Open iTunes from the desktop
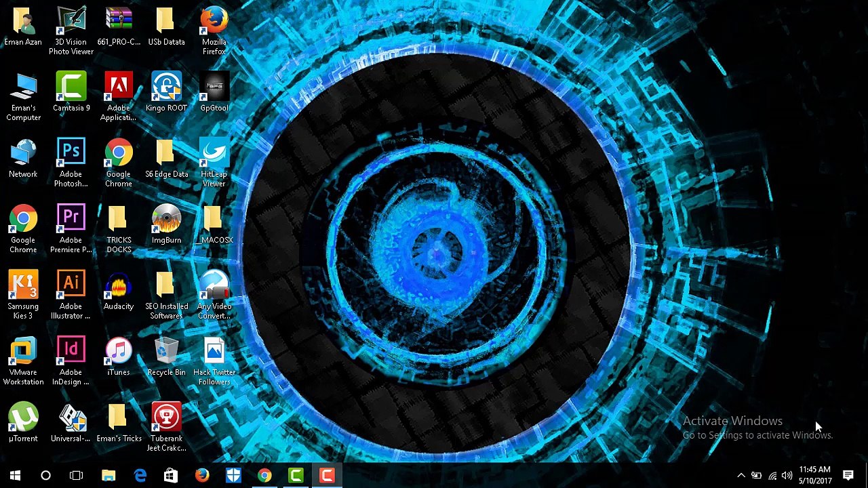This screenshot has height=488, width=868. [119, 357]
